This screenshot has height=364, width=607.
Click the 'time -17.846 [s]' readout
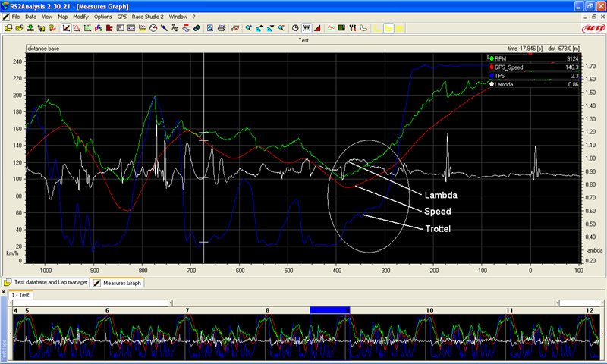(x=525, y=49)
